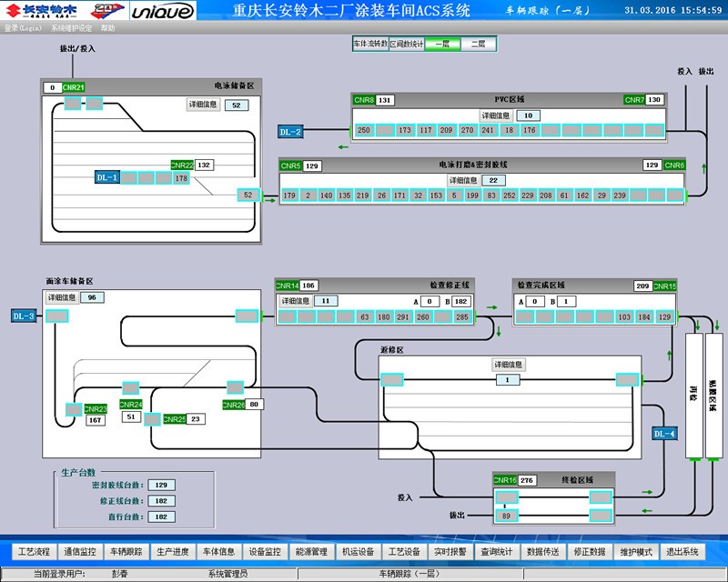Click the 退出系统 button

point(683,551)
